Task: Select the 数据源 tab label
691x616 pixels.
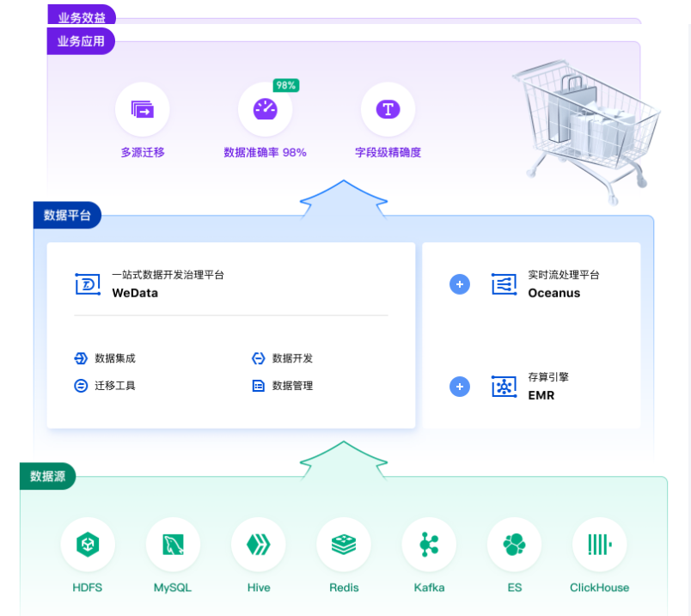Action: tap(47, 476)
